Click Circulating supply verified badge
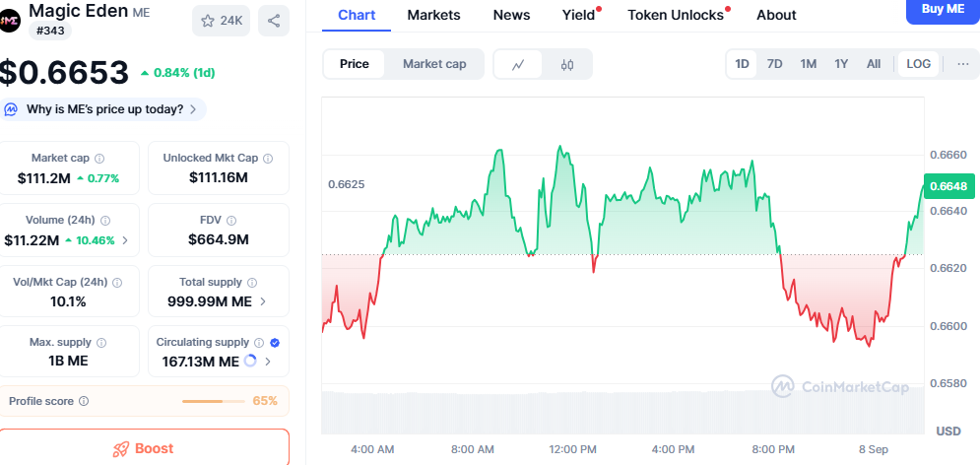Screen dimensions: 980x465 coord(275,342)
